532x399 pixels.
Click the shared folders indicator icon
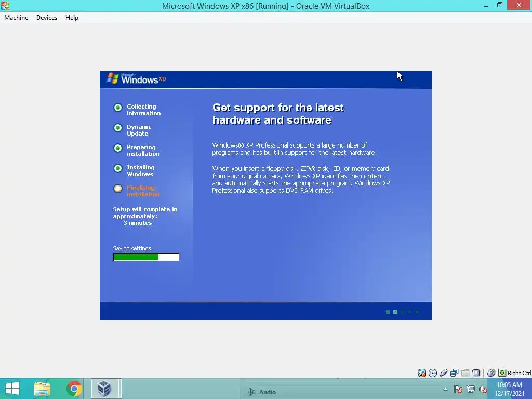465,373
